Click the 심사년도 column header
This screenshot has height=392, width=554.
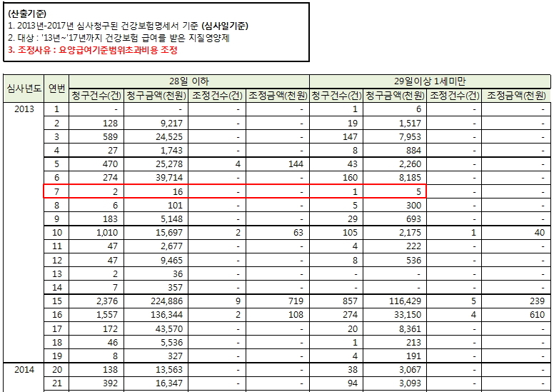point(24,89)
